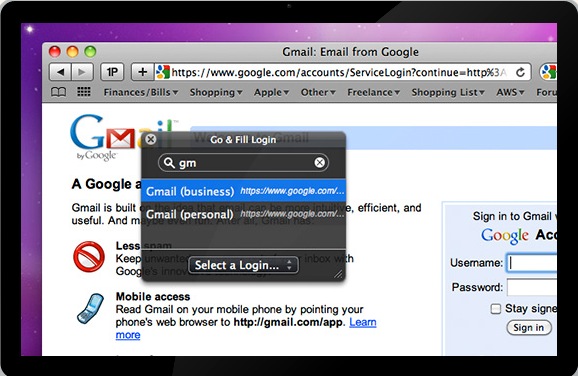Expand the Other bookmarks folder
Screen dimensions: 578x376
(318, 92)
